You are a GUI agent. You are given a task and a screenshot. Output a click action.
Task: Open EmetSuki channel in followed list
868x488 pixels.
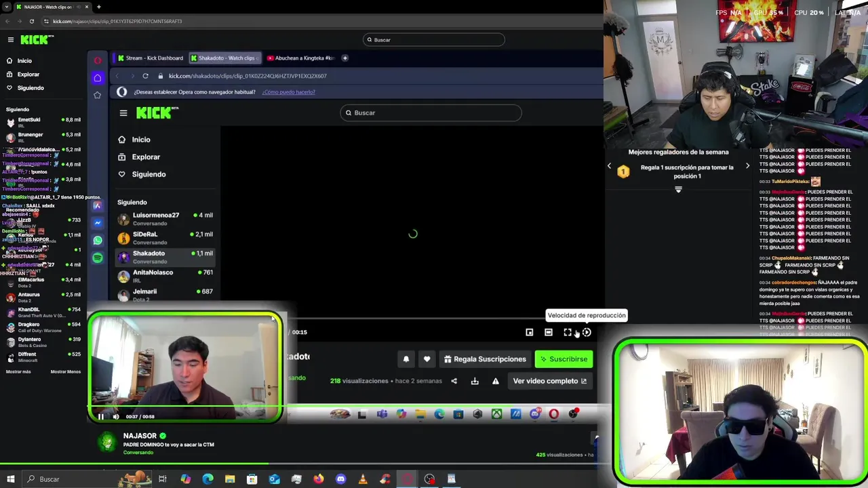click(x=43, y=123)
